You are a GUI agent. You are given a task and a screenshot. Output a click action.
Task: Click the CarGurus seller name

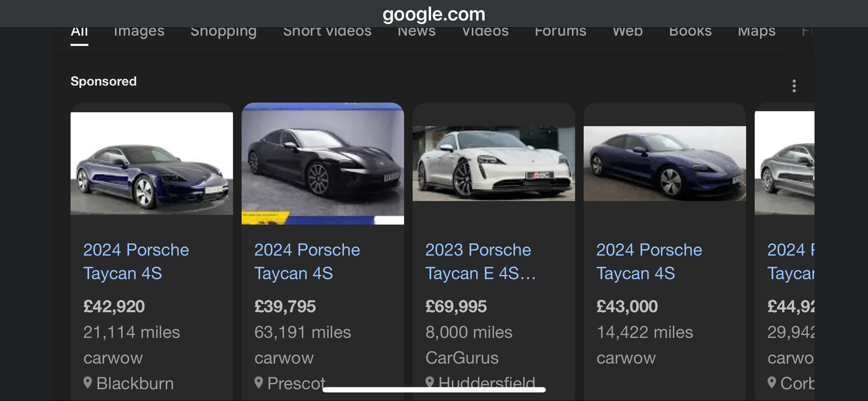coord(462,358)
